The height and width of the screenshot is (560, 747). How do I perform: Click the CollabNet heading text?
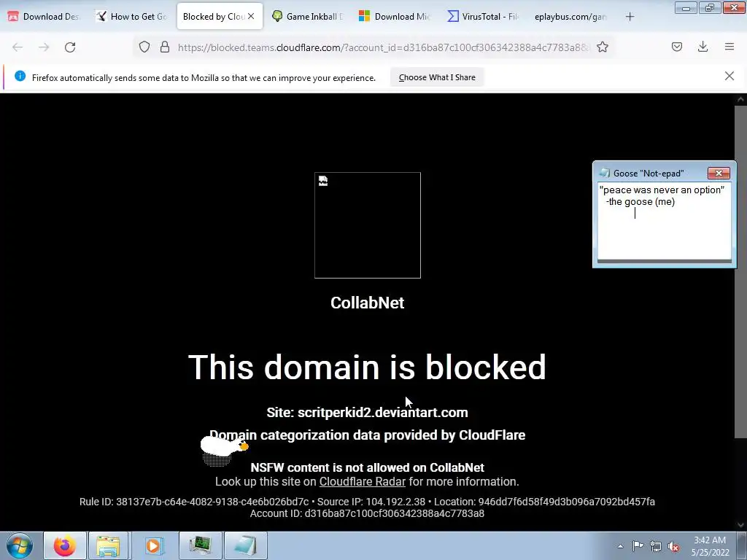point(368,303)
